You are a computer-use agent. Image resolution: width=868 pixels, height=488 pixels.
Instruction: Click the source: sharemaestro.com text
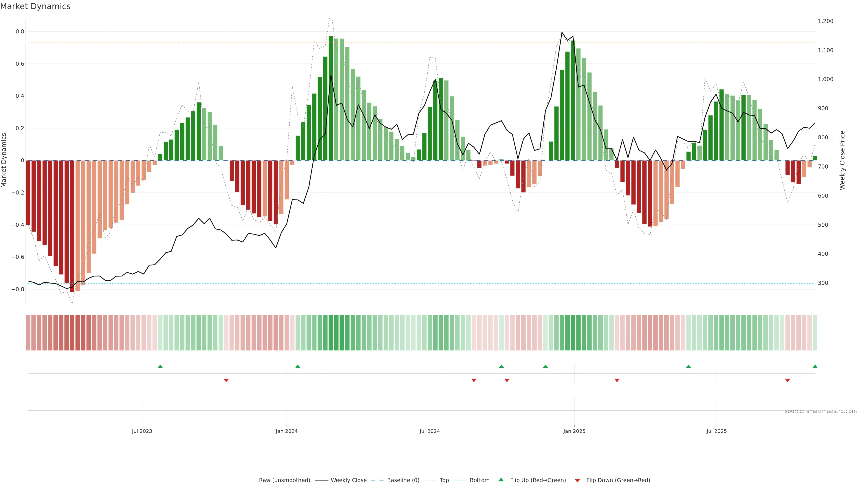pyautogui.click(x=821, y=411)
